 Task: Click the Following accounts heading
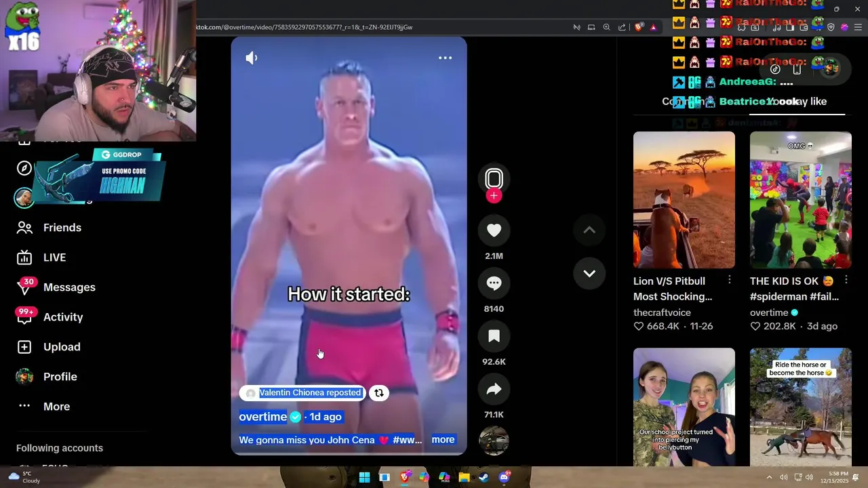pyautogui.click(x=60, y=448)
